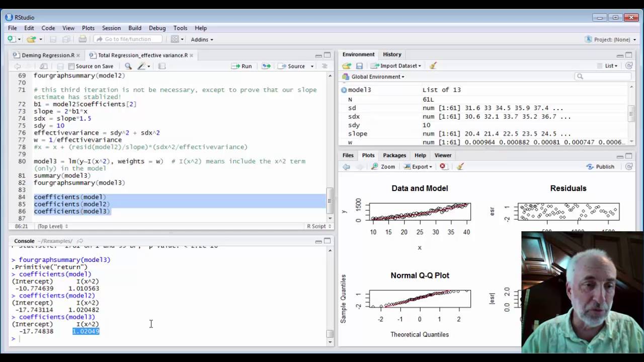This screenshot has width=644, height=362.
Task: Click the Zoom button in Plots
Action: click(383, 166)
